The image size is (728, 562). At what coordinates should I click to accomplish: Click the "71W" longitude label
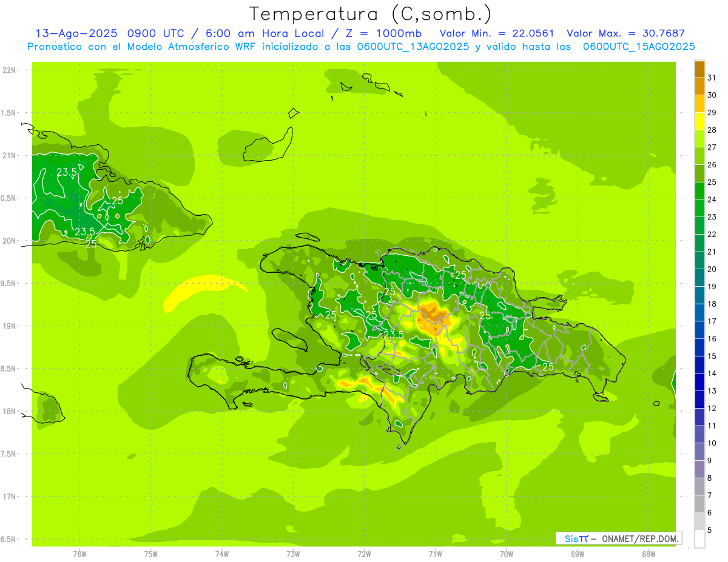tap(435, 554)
